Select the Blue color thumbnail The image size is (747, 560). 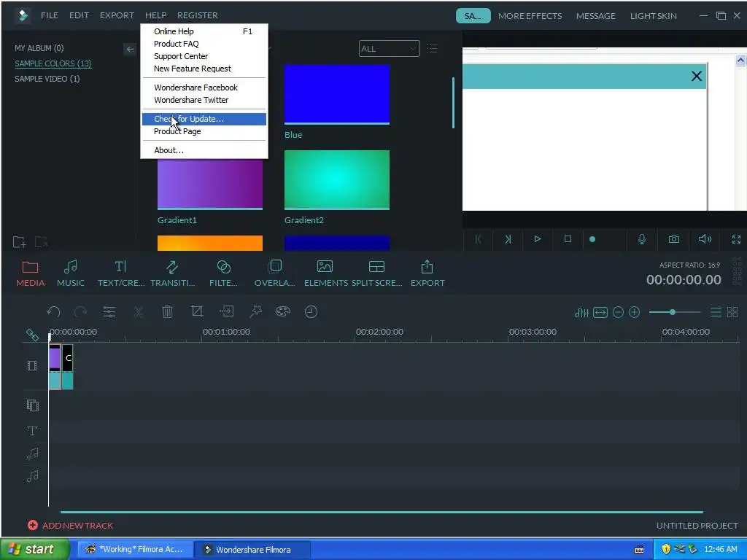[x=337, y=95]
